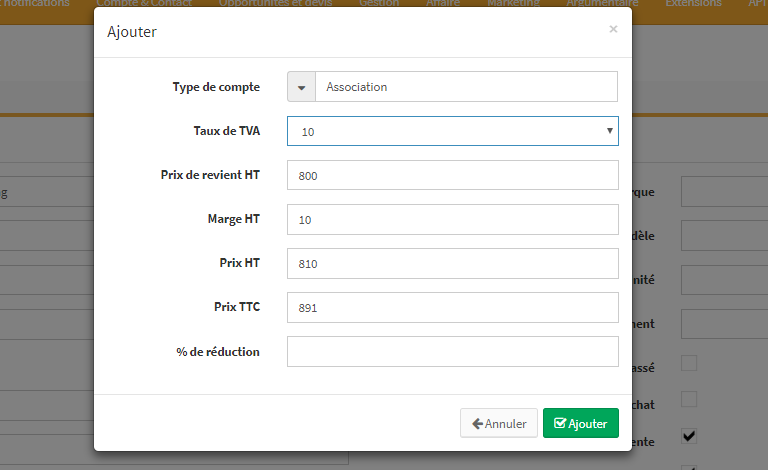Open the Marketing menu in top bar

(x=513, y=3)
